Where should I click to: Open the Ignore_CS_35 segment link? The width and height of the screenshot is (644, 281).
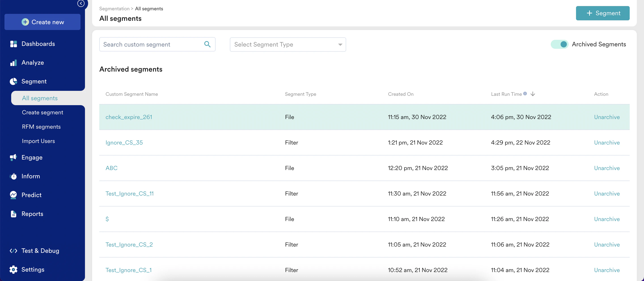coord(124,142)
